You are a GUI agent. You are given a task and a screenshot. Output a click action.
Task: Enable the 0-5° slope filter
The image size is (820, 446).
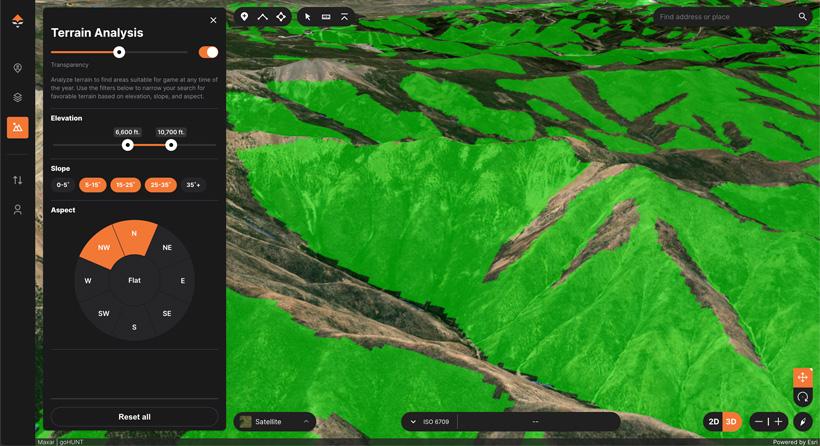(x=63, y=185)
